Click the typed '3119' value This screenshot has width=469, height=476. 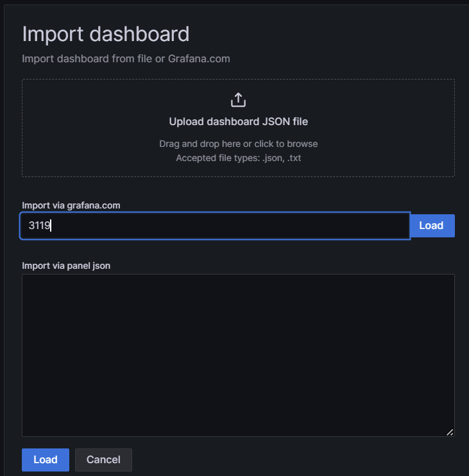(40, 225)
